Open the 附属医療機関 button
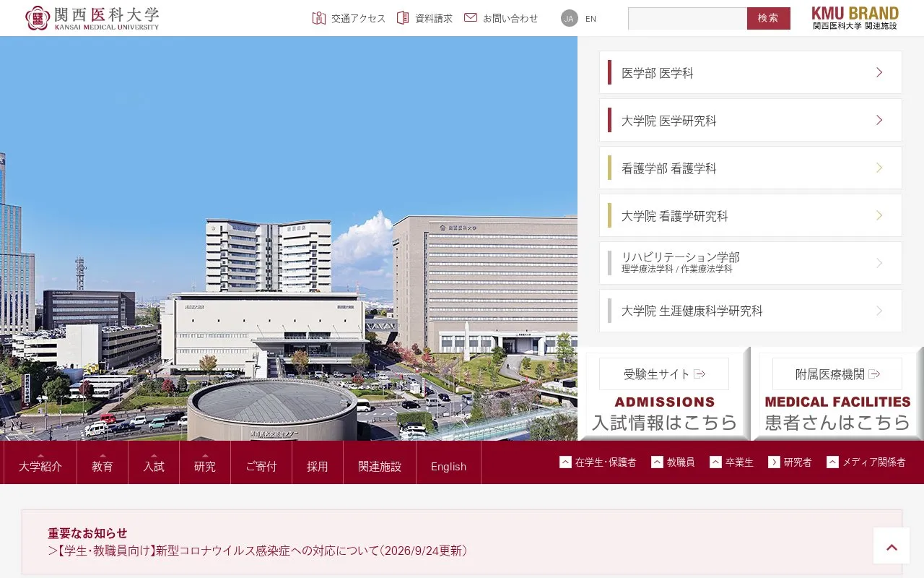Viewport: 924px width, 578px height. [x=837, y=374]
